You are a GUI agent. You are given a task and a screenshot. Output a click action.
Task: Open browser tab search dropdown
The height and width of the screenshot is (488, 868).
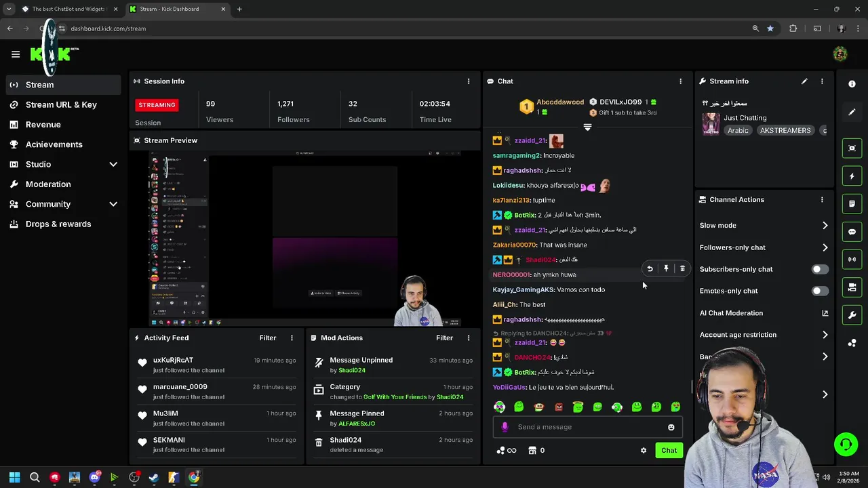point(9,9)
